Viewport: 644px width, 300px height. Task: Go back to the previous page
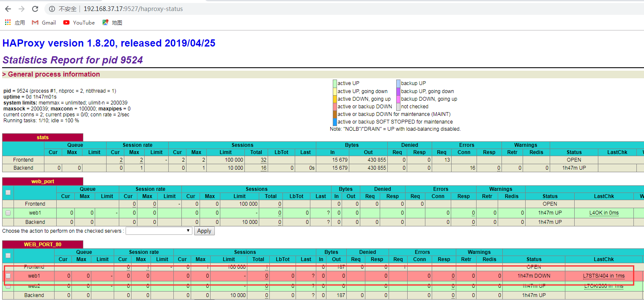click(x=8, y=9)
